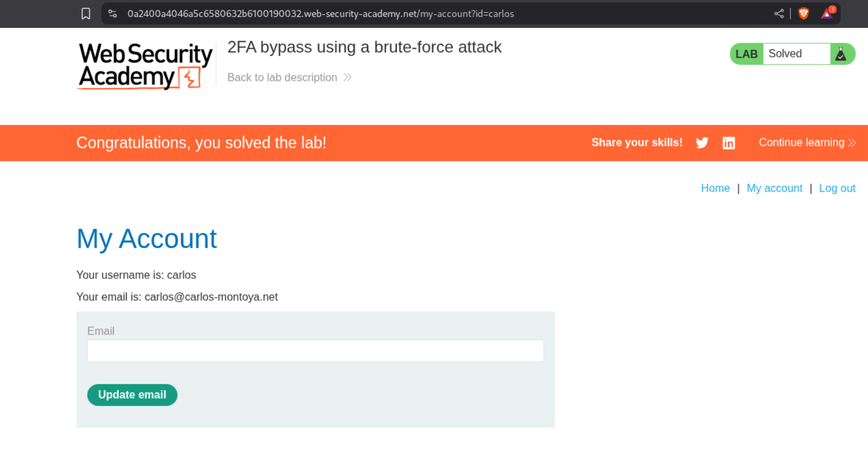Open Brave Rewards triangle icon
This screenshot has height=449, width=868.
(827, 14)
